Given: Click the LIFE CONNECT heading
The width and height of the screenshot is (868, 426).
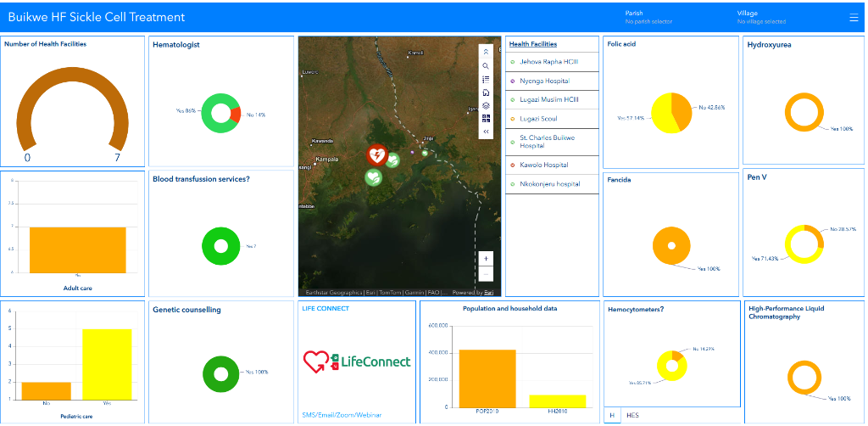Looking at the screenshot, I should pyautogui.click(x=325, y=309).
